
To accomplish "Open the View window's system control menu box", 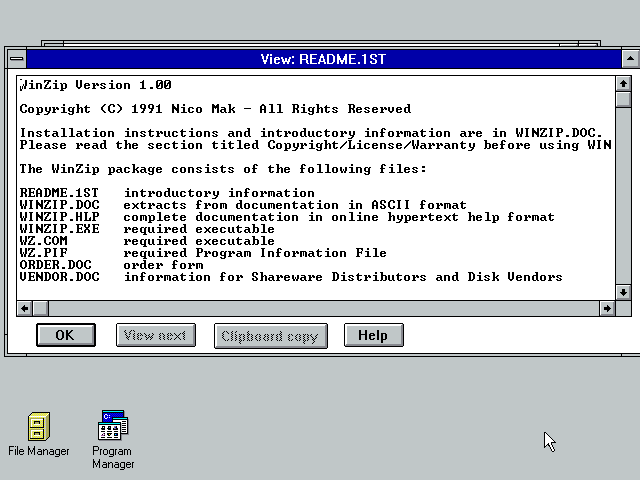I will [17, 59].
